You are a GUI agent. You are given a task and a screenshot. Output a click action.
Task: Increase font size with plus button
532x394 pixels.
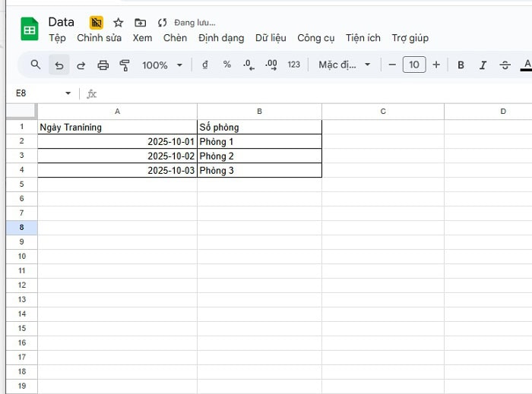coord(436,65)
